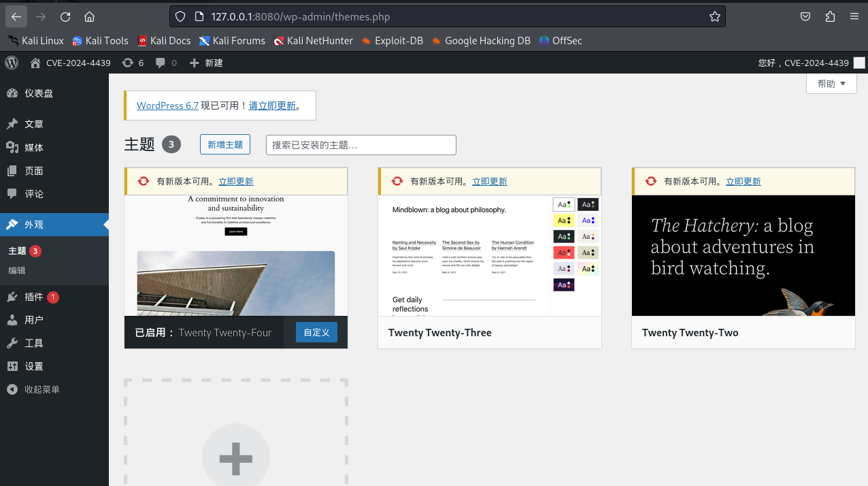Click shield tracking protection icon
The image size is (868, 486).
tap(180, 16)
